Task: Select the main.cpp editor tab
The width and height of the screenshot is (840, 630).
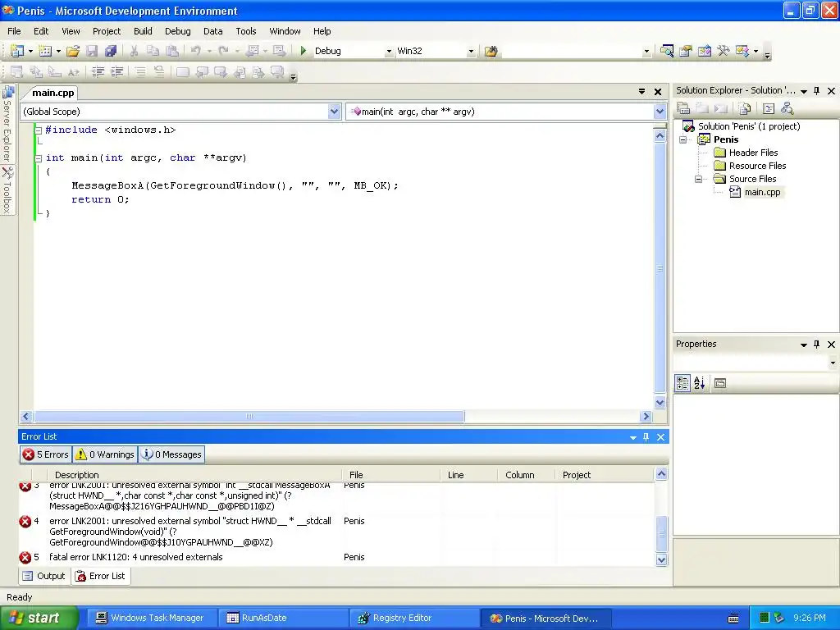Action: pos(52,93)
